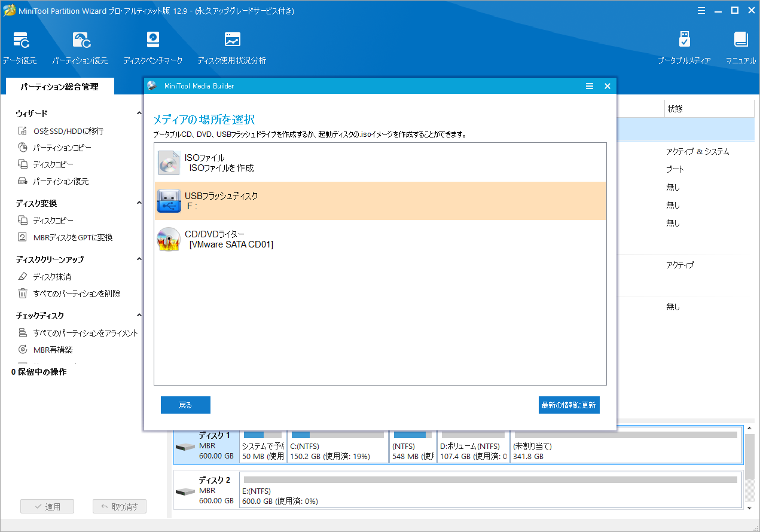Click the ディスク 2 drive icon
Screen dimensions: 760x532
coord(185,491)
